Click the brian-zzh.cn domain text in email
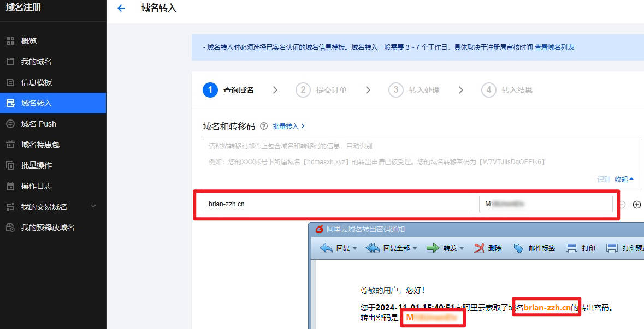644x329 pixels. point(547,308)
